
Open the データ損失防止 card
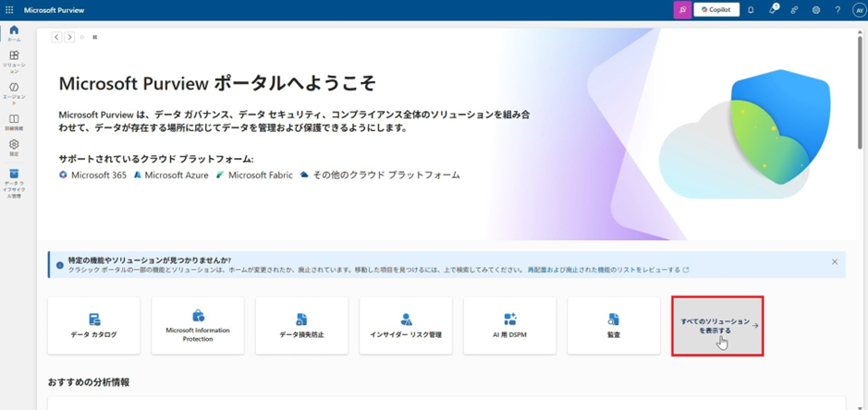tap(301, 325)
